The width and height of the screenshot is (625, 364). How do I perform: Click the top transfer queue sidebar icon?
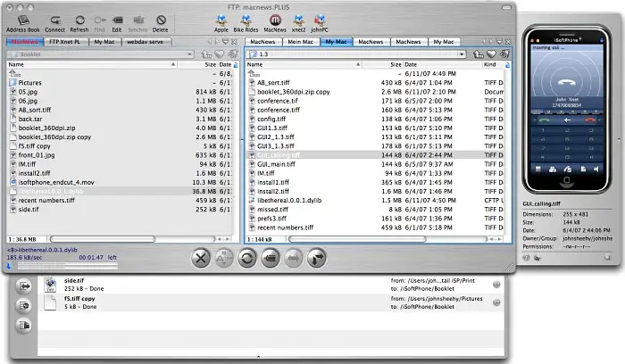click(x=23, y=286)
